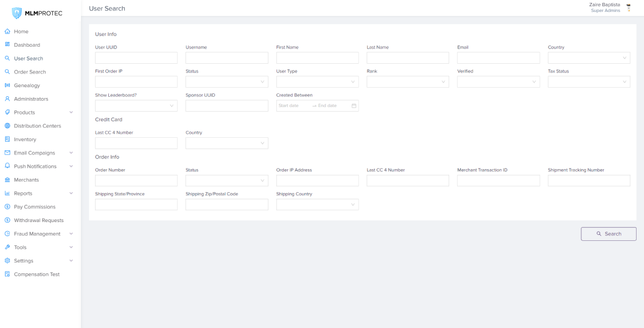The height and width of the screenshot is (328, 644).
Task: Focus the User UUID input field
Action: tap(136, 58)
